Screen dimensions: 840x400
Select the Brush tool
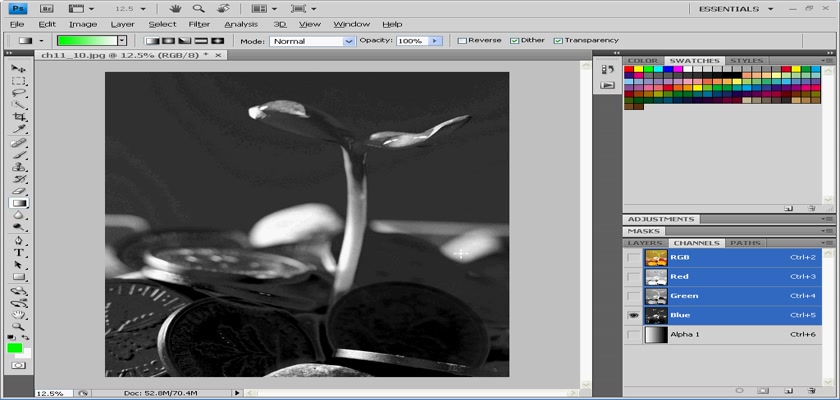coord(19,155)
